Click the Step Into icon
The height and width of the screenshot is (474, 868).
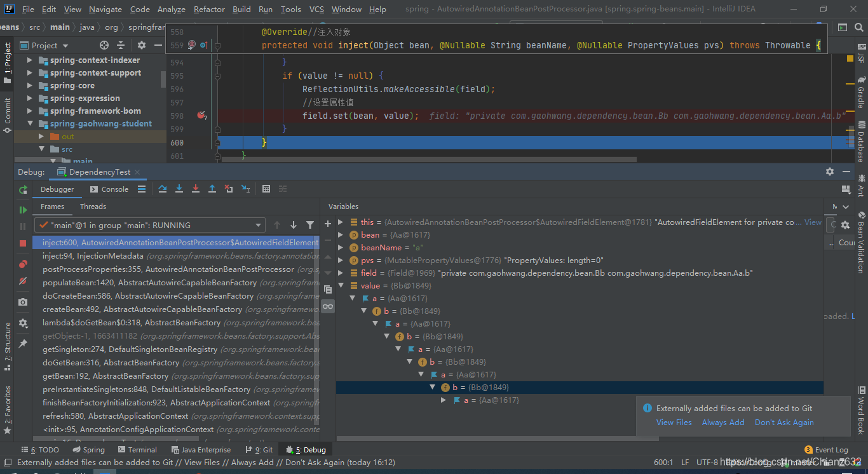click(x=179, y=189)
